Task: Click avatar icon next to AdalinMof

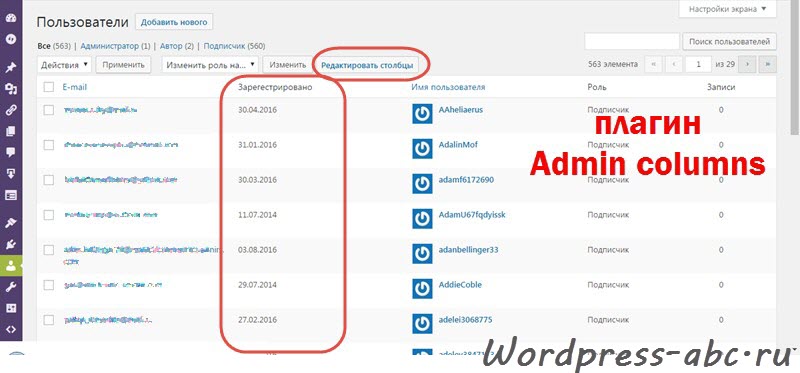Action: (x=422, y=148)
